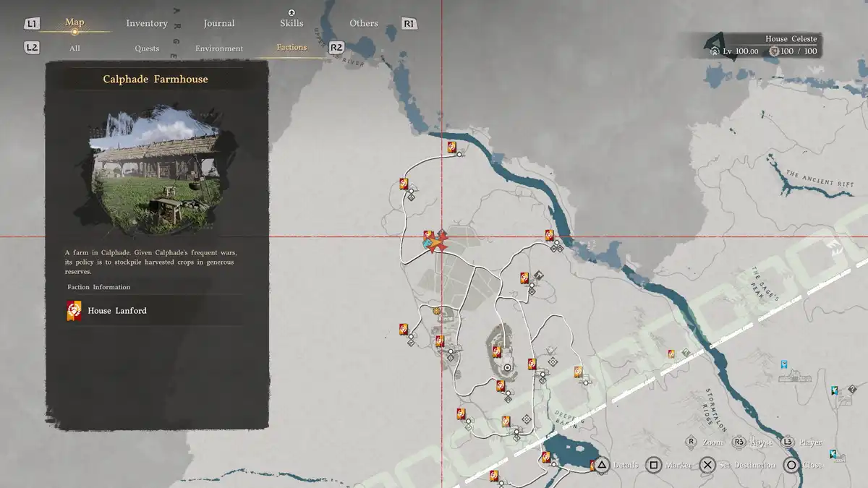The width and height of the screenshot is (868, 488).
Task: Click the House Lanford faction emblem
Action: click(74, 311)
